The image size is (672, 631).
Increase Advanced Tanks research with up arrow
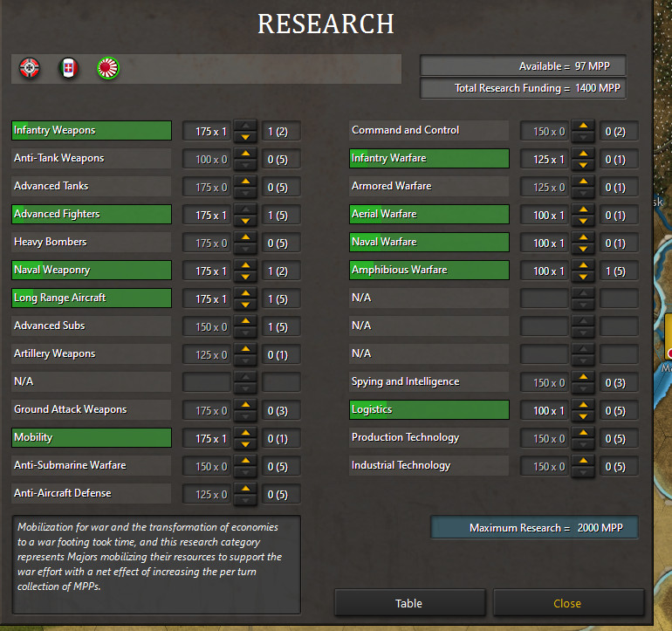point(245,182)
